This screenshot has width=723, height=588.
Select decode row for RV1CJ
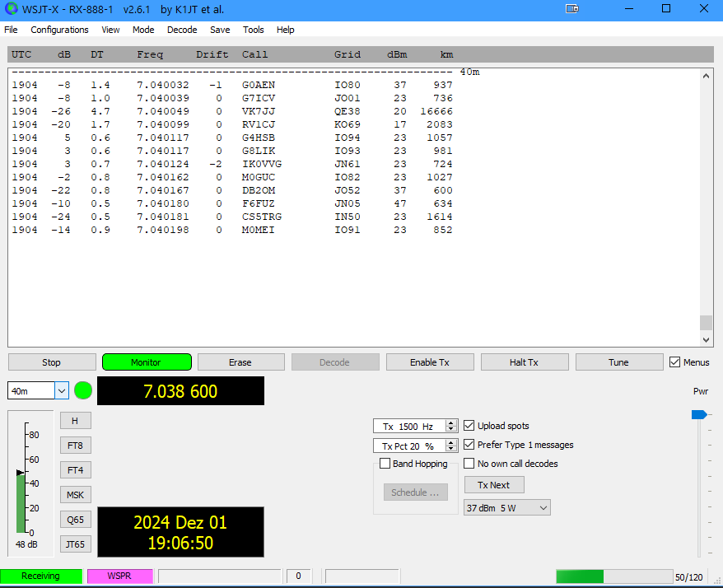(232, 124)
